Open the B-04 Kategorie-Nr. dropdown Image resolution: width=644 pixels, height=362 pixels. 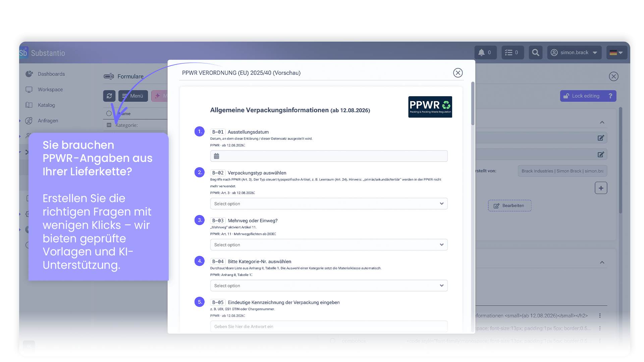click(329, 286)
